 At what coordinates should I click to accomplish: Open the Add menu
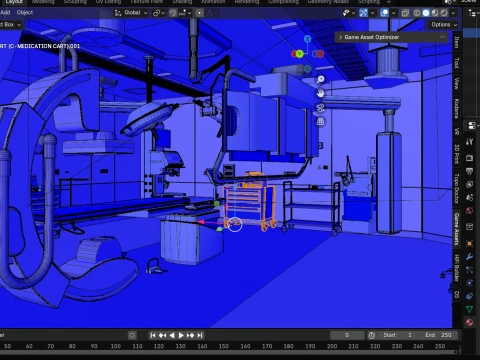[5, 13]
